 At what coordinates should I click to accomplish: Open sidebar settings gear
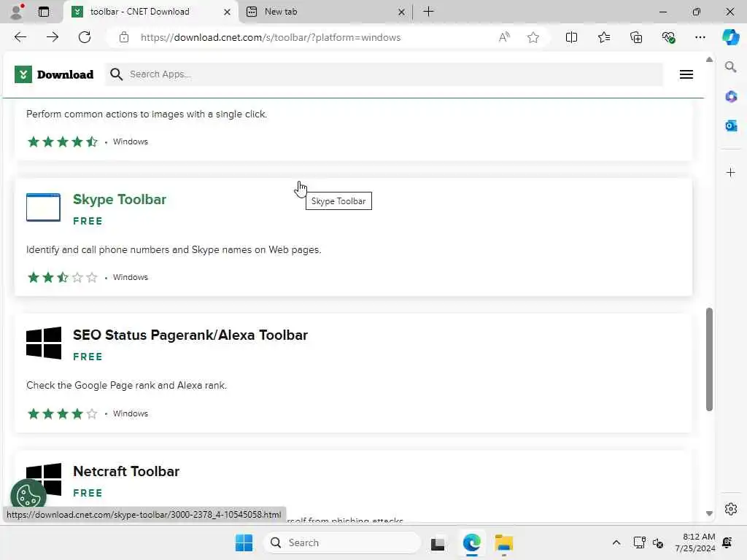[x=731, y=509]
